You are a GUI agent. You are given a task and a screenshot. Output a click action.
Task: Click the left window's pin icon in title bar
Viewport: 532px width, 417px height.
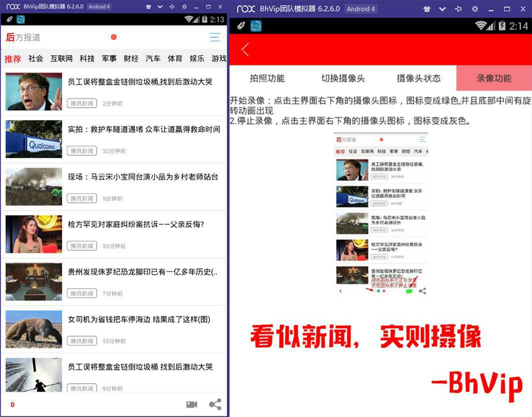(172, 6)
